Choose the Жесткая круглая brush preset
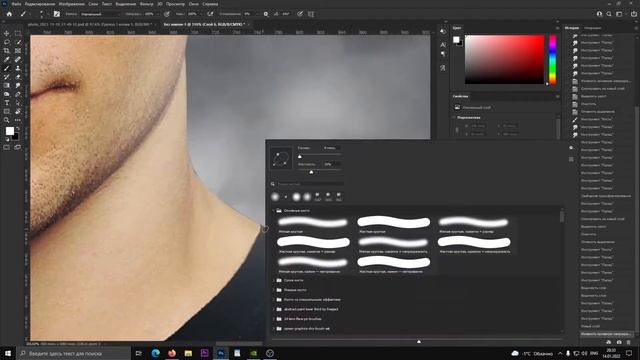The image size is (640, 360). (393, 224)
